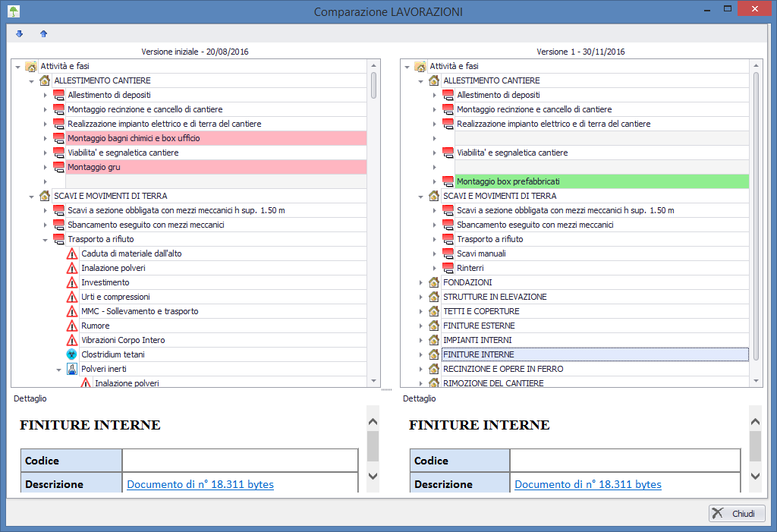
Task: Select Scavi manuali in the right tree
Action: [x=481, y=253]
